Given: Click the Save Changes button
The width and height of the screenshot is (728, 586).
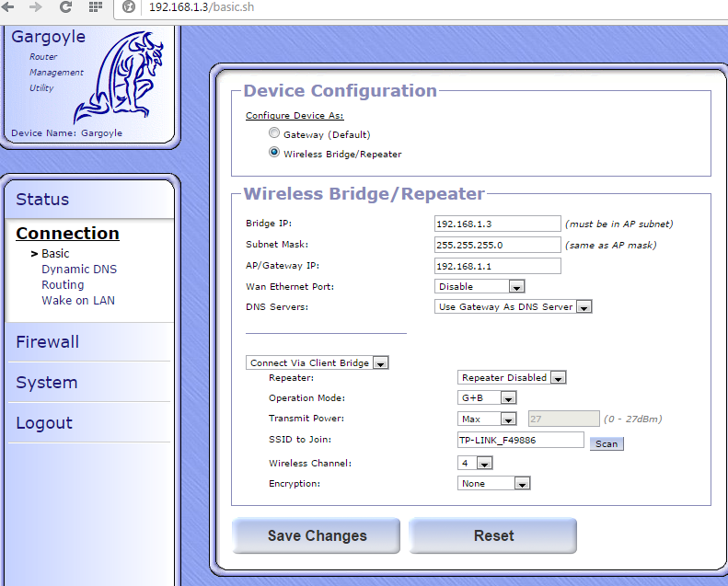Looking at the screenshot, I should point(317,536).
